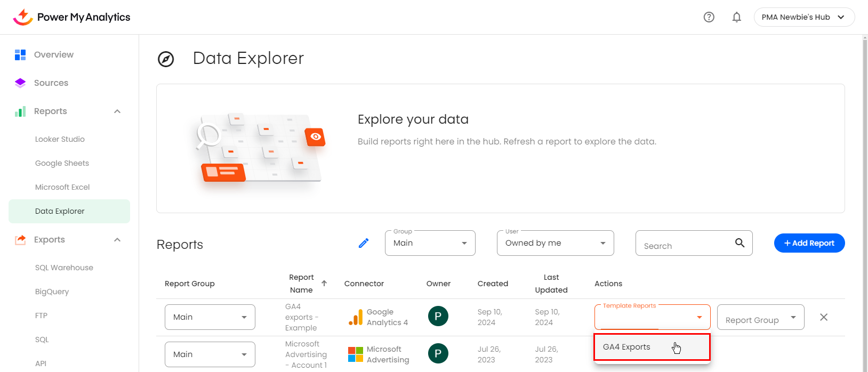Screen dimensions: 868x372
Task: Open the PMA Newbie's Hub account dropdown
Action: [803, 17]
